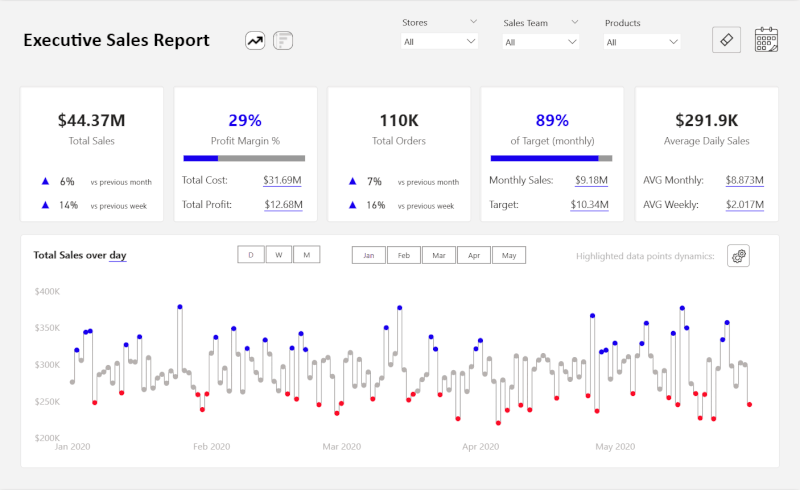Select the Apr month tab
800x490 pixels.
point(474,255)
